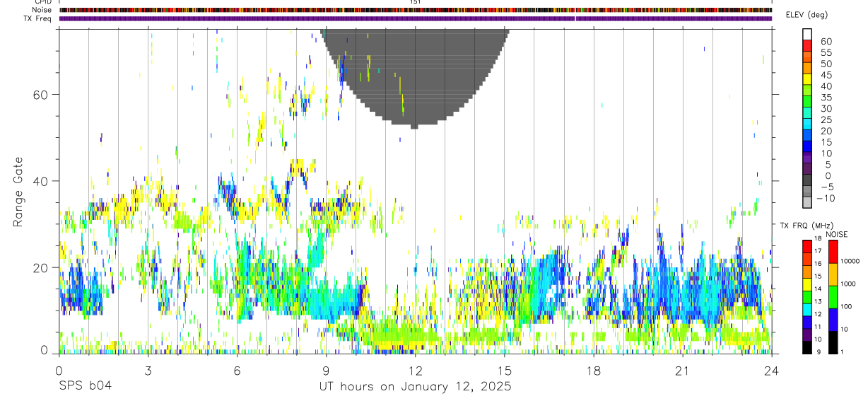Click the 'CPID' strip label
The image size is (868, 401).
pyautogui.click(x=44, y=2)
